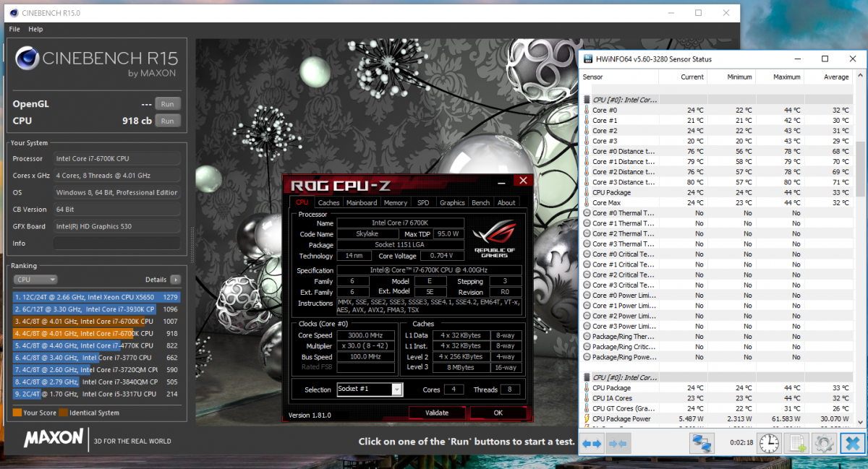Select ranking row Core i7-3770

(x=96, y=357)
